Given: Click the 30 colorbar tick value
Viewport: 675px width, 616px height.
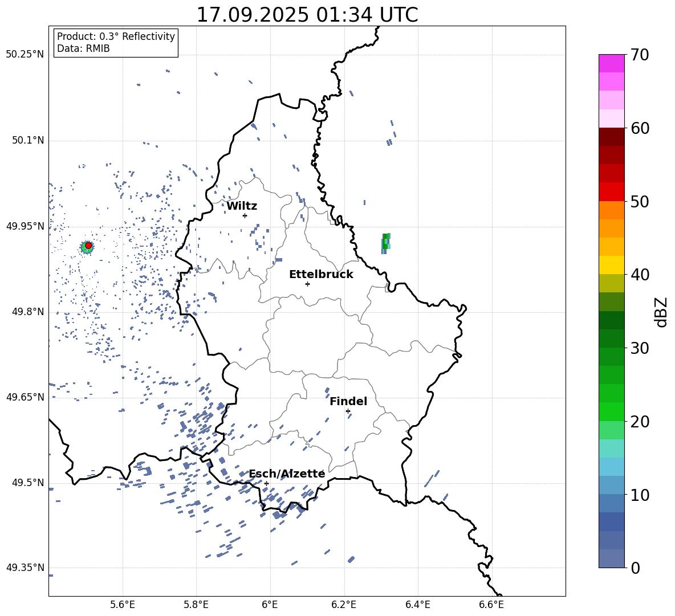Looking at the screenshot, I should coord(640,348).
